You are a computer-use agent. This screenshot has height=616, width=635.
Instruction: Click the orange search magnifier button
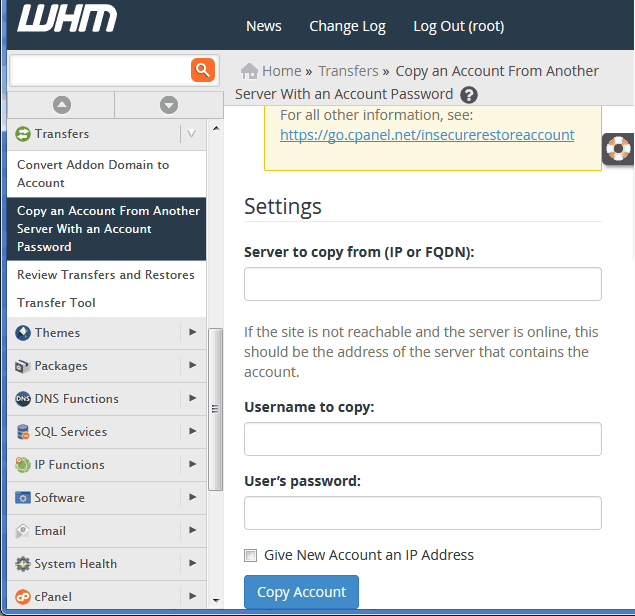click(203, 70)
